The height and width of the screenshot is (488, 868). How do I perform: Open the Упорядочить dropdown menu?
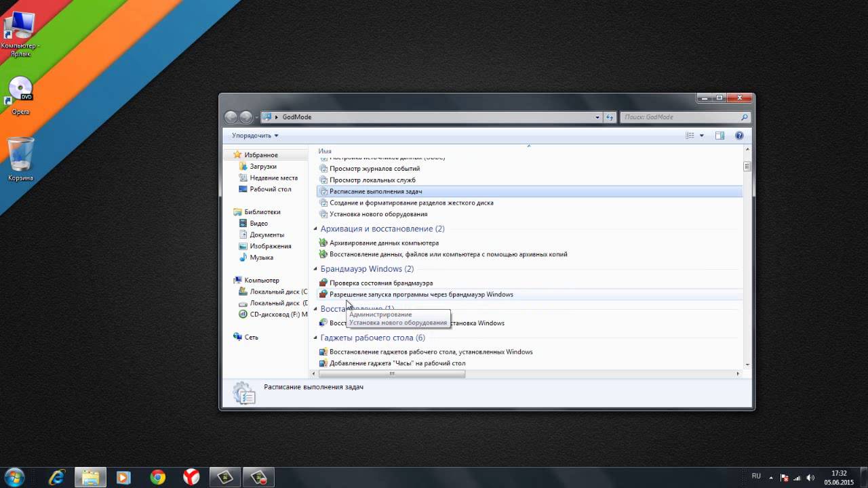[255, 136]
